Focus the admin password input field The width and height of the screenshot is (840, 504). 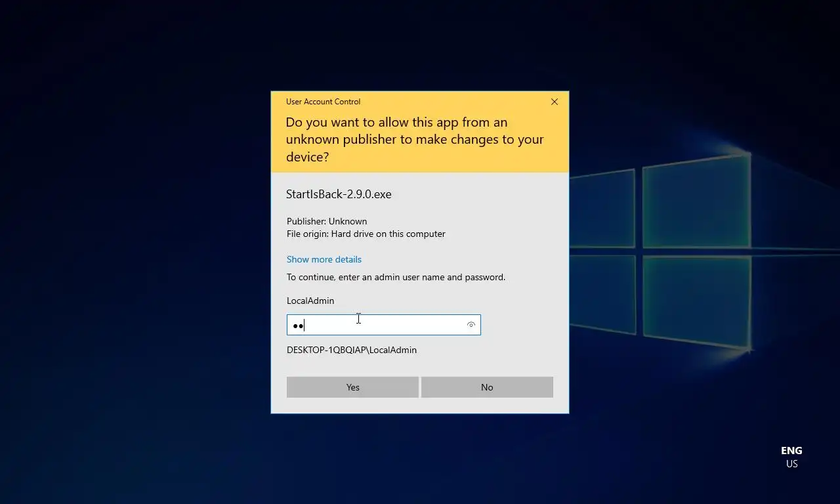click(383, 325)
